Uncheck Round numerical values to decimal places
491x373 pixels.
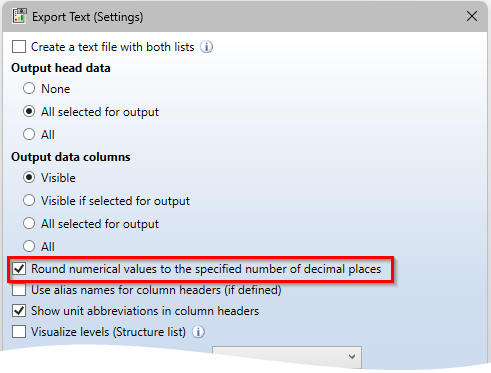point(19,269)
